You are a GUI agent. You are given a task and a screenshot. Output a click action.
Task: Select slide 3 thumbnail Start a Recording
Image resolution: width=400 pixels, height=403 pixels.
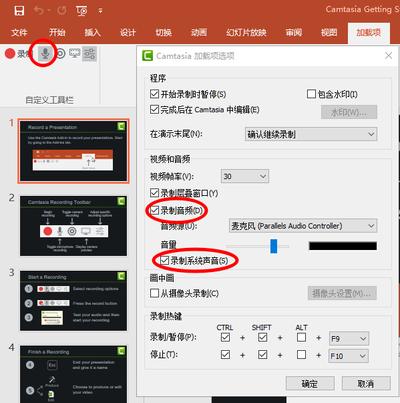coord(73,301)
